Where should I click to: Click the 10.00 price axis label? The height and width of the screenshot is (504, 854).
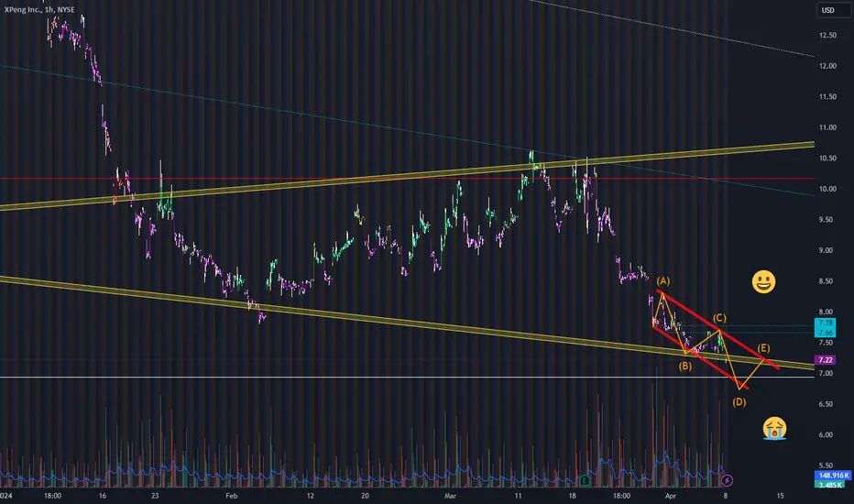click(827, 189)
